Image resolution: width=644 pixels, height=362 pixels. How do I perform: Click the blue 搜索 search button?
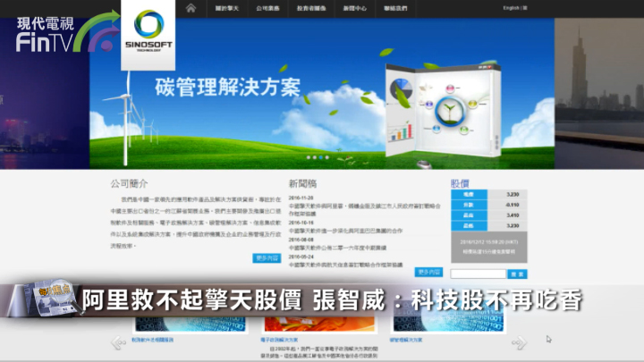pyautogui.click(x=517, y=274)
